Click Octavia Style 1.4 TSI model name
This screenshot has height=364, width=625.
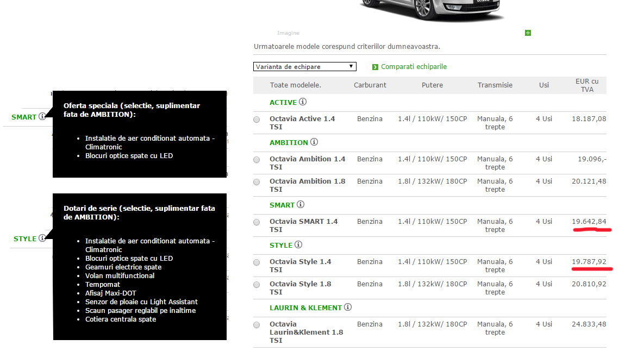coord(301,266)
